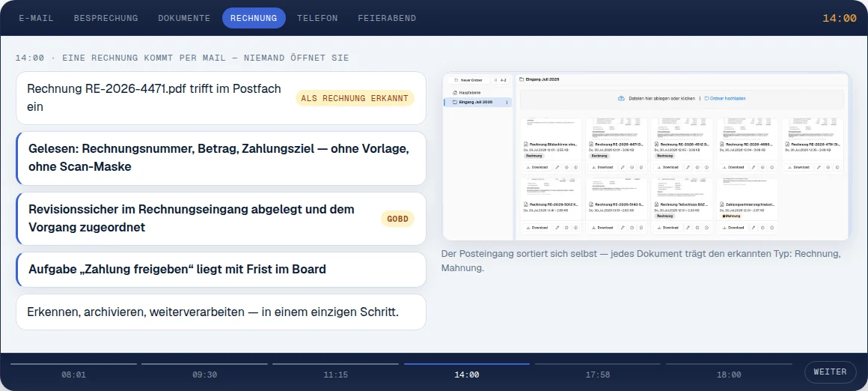Click the pencil edit icon on 'Rechnung Bildschirme'

(557, 167)
